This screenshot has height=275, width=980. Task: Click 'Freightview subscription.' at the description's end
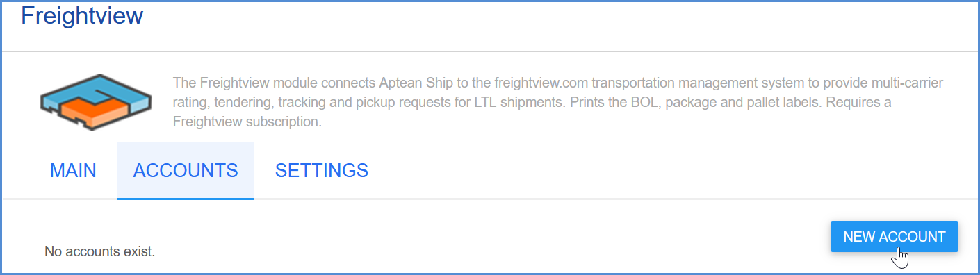[247, 122]
